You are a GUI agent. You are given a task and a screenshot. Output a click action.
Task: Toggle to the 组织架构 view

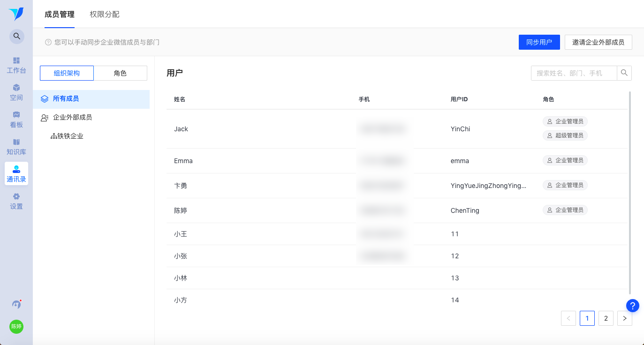(67, 73)
